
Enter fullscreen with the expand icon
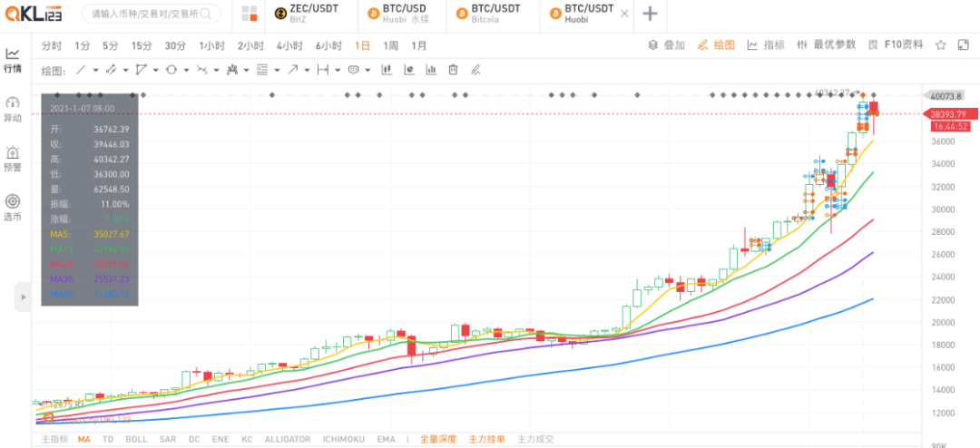[963, 45]
